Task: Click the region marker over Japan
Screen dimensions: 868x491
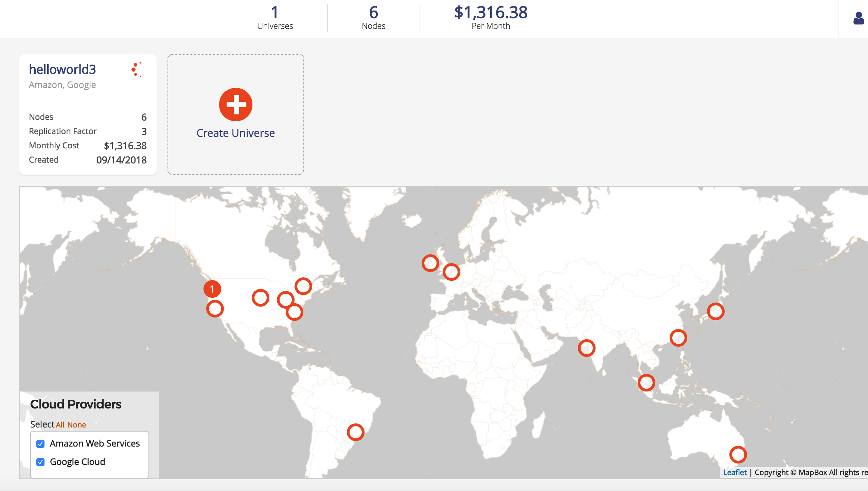Action: coord(715,311)
